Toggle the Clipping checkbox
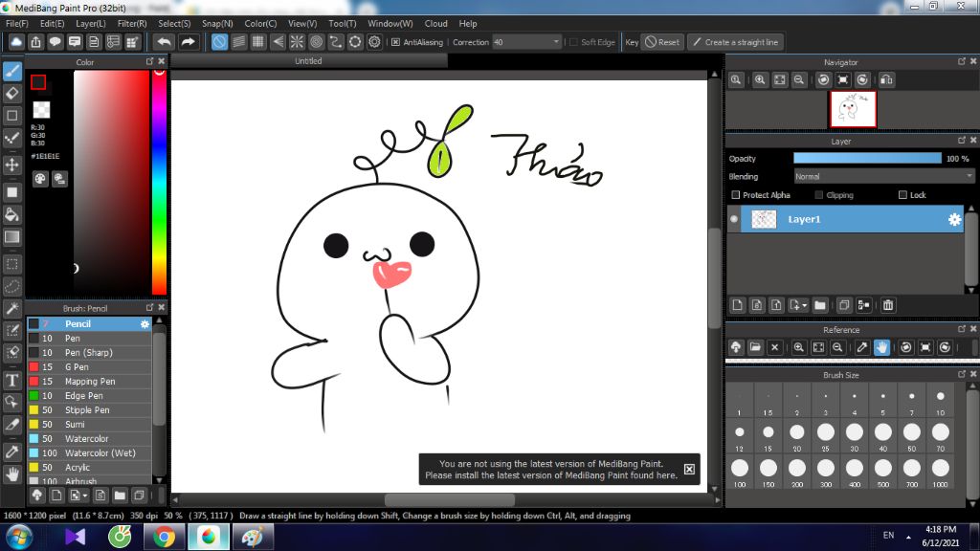Image resolution: width=980 pixels, height=551 pixels. click(x=819, y=195)
